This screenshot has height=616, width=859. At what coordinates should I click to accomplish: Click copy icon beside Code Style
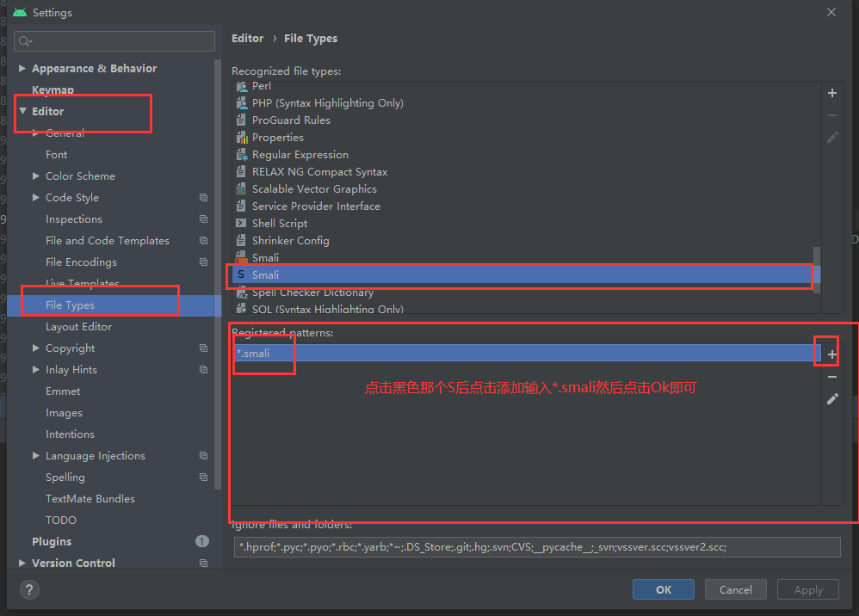(203, 198)
